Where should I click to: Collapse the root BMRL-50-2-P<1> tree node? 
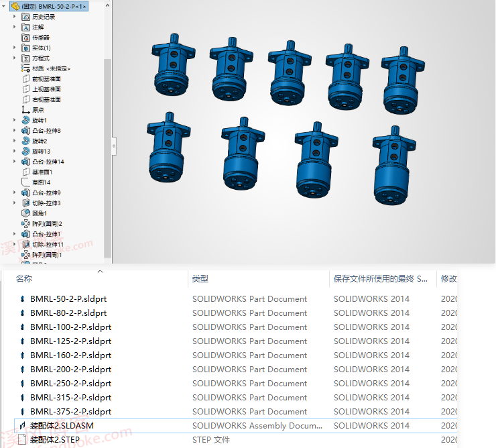4,6
